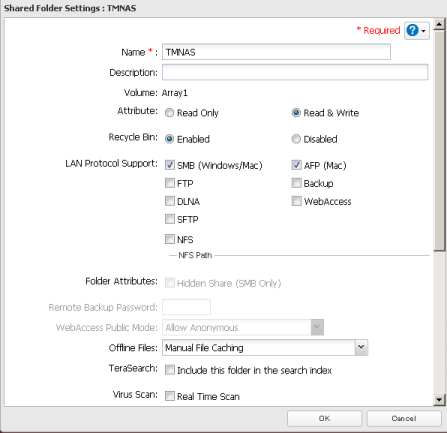Click into the Description text field

tap(295, 72)
